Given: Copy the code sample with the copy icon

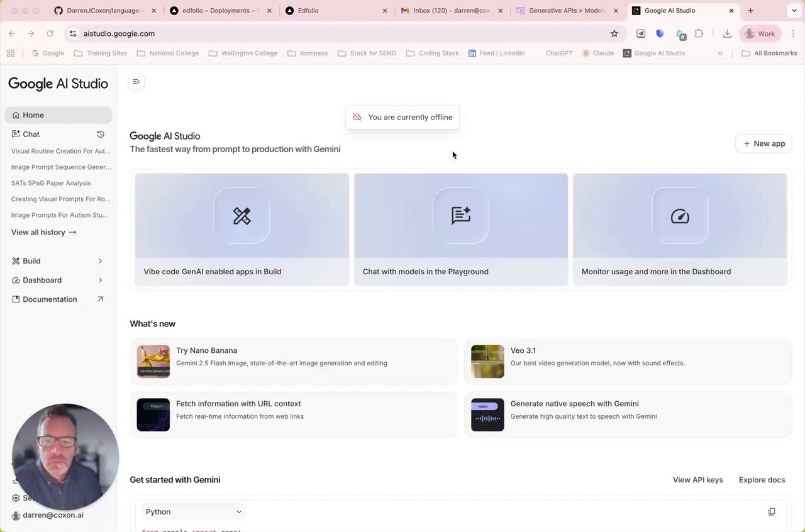Looking at the screenshot, I should (x=772, y=512).
